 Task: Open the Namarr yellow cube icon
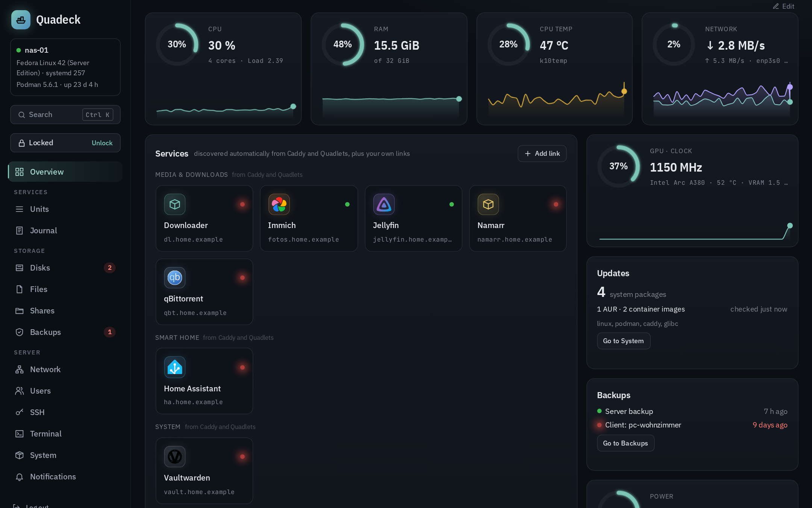click(488, 204)
